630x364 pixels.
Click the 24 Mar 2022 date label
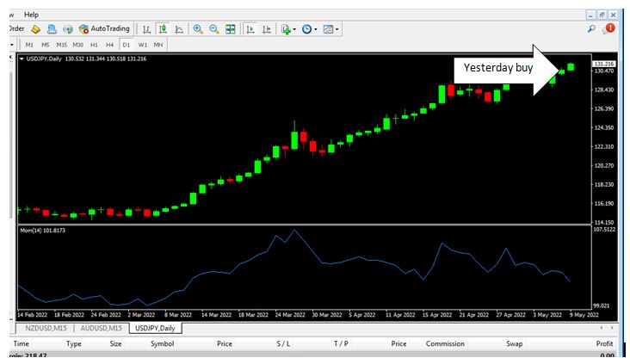point(290,315)
